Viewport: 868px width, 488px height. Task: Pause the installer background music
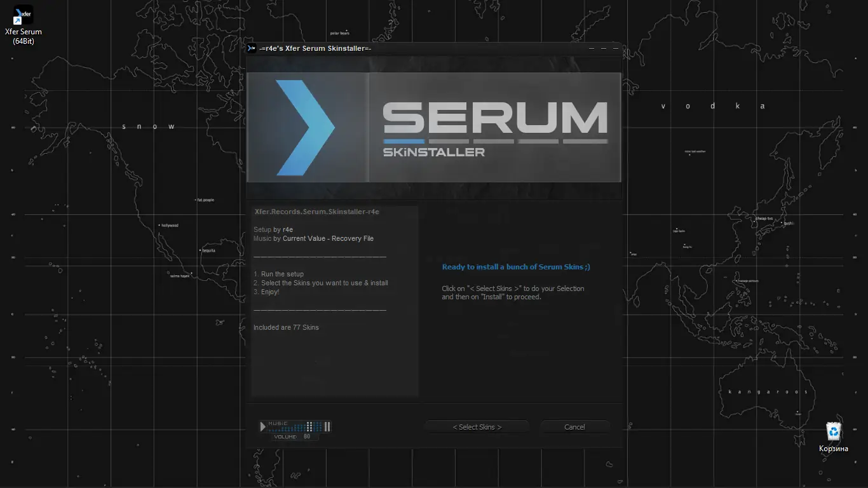click(x=327, y=427)
